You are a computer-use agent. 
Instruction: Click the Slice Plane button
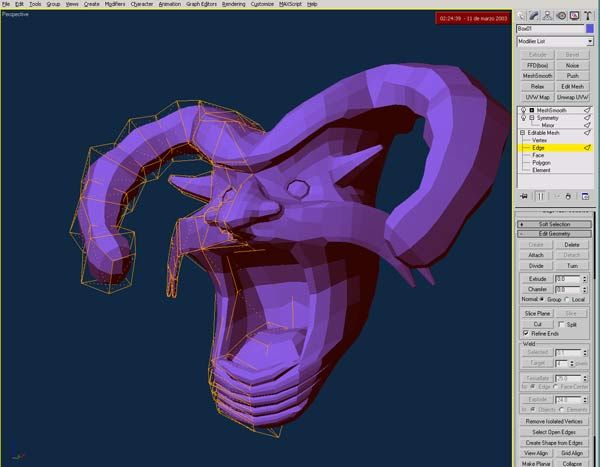pyautogui.click(x=537, y=314)
